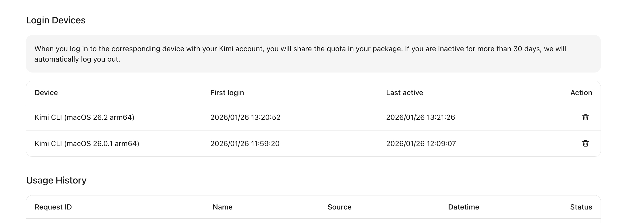Click the Name column header
The image size is (644, 223).
point(222,207)
